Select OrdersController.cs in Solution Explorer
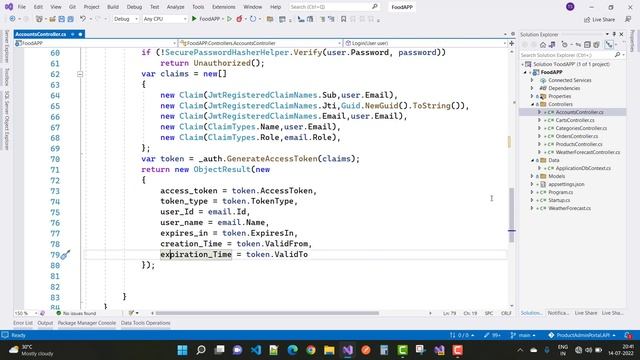This screenshot has width=640, height=360. pos(576,136)
